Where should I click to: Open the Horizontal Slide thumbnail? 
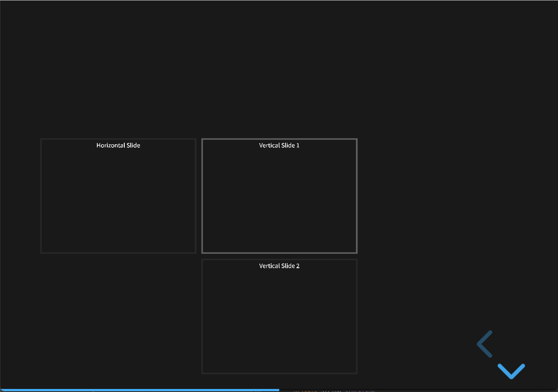pyautogui.click(x=118, y=196)
